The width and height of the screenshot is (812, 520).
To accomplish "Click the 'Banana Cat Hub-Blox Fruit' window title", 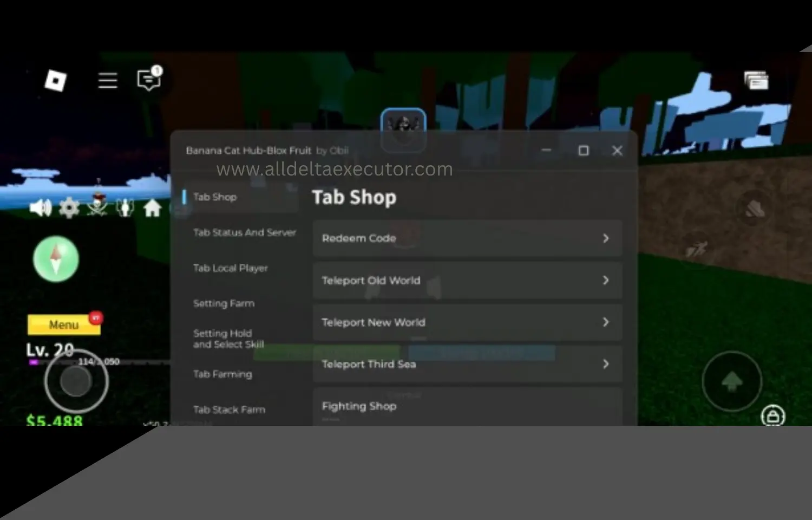I will coord(248,151).
